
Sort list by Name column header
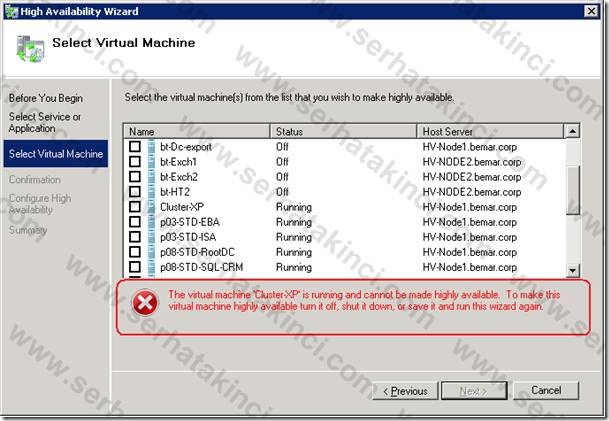tap(197, 132)
